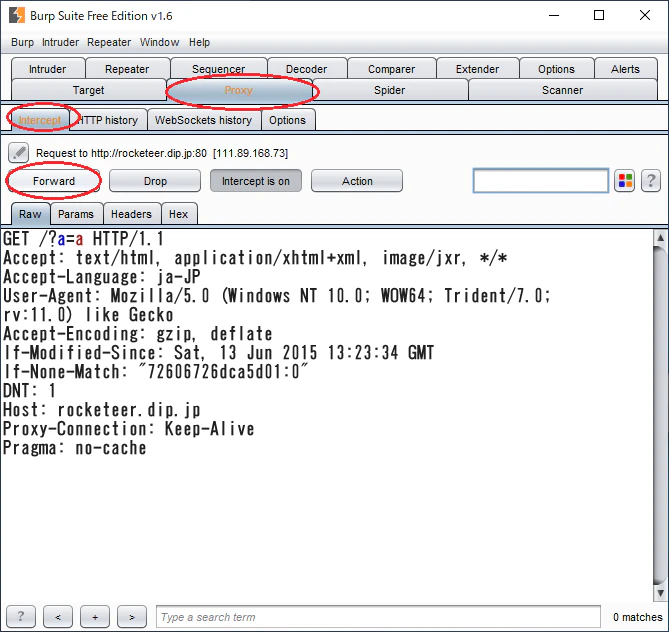Click the DNT: 1 header line
669x632 pixels.
click(29, 390)
